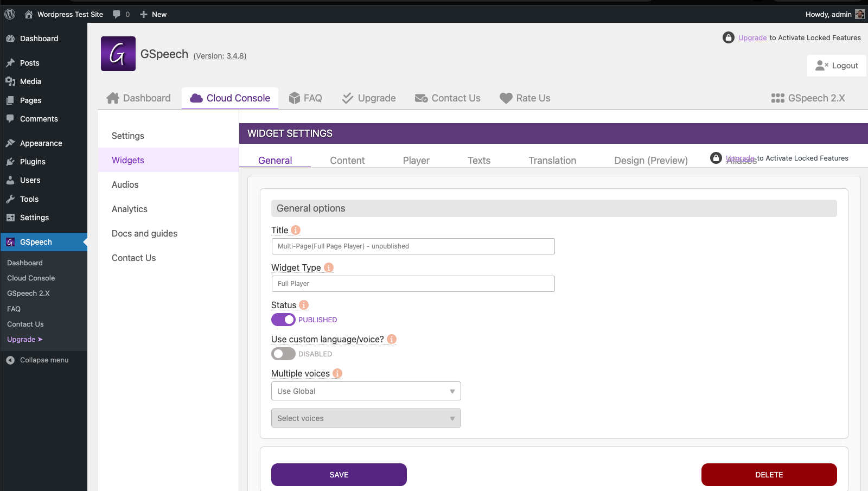Select the General widget settings tab
This screenshot has width=868, height=491.
click(x=275, y=161)
